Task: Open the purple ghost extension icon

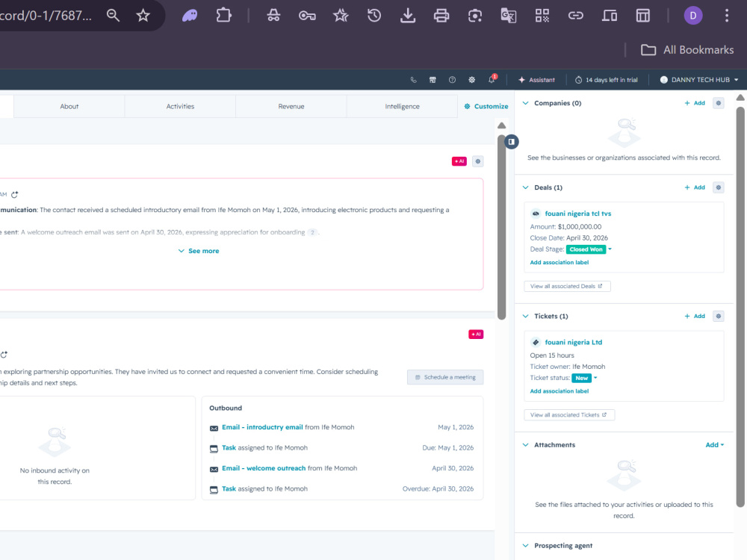Action: 190,15
